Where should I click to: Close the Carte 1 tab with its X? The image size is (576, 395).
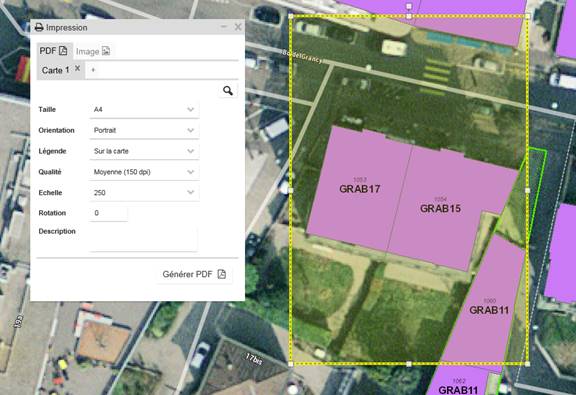[x=78, y=68]
